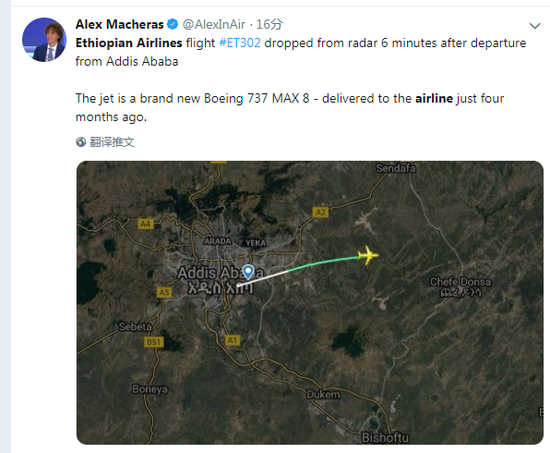Expand the tweet options chevron

coord(535,26)
